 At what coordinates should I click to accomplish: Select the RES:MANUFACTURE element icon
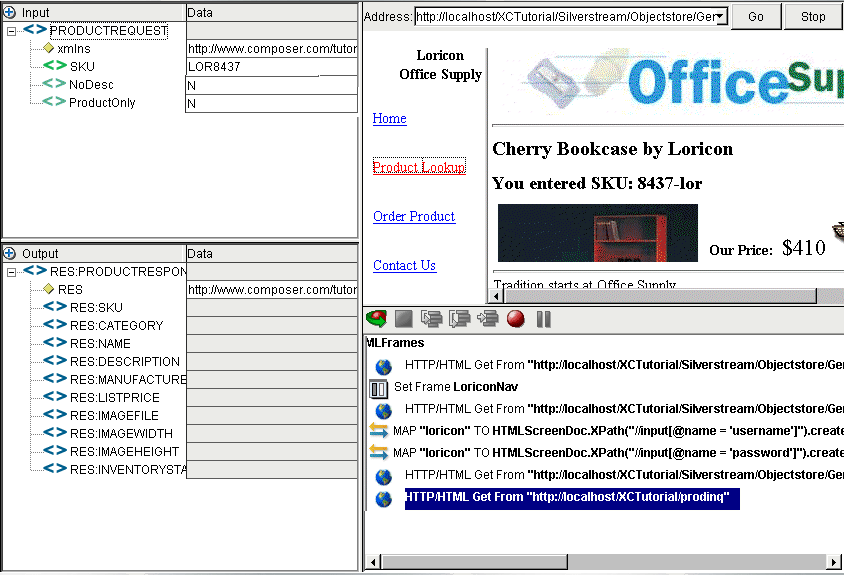55,379
